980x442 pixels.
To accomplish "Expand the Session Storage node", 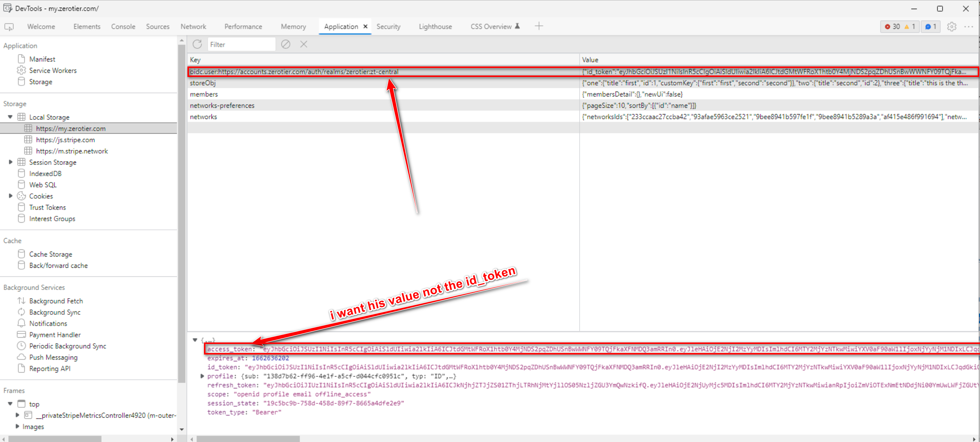I will point(10,162).
